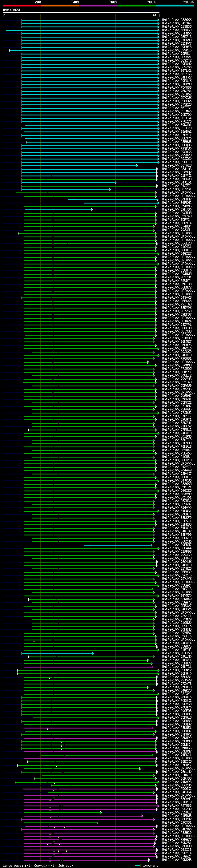Image resolution: width=197 pixels, height=868 pixels.
Task: Click hit label UniRef100_B9NJD0
Action: point(177,210)
